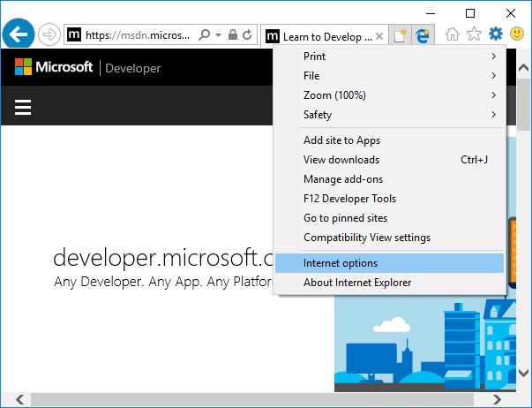This screenshot has height=408, width=532.
Task: Click the search magnifier in address bar
Action: coord(205,34)
